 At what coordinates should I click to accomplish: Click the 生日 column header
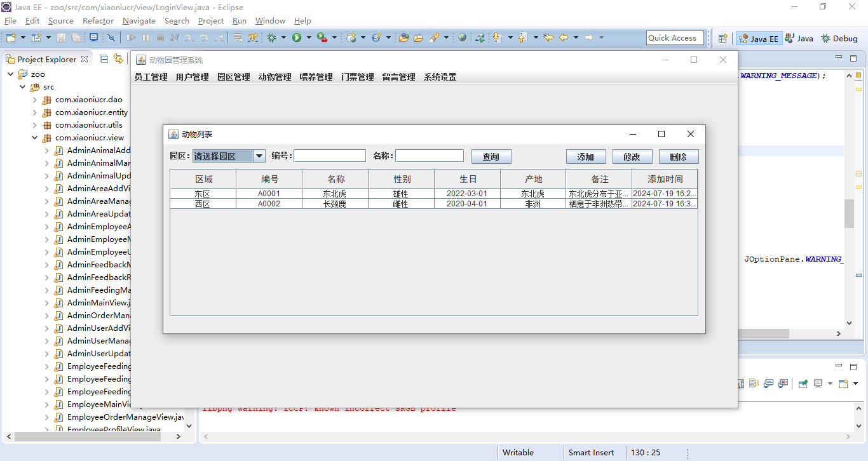468,179
